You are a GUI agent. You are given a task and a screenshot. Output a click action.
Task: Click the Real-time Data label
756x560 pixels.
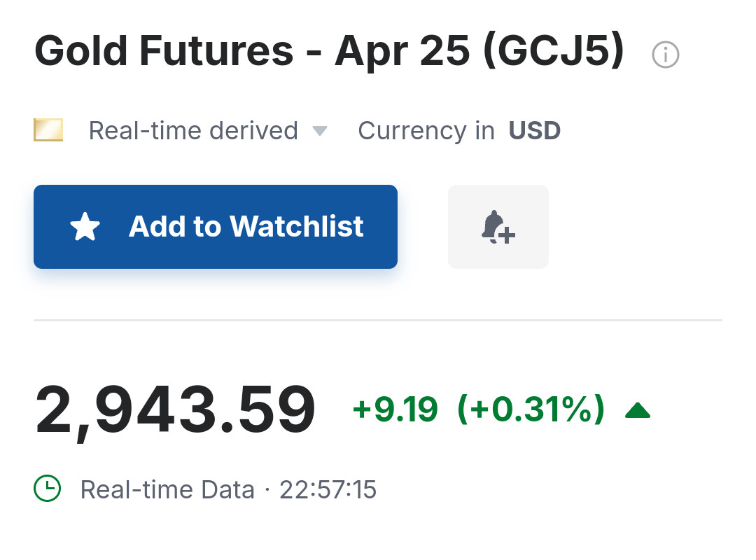click(x=167, y=489)
